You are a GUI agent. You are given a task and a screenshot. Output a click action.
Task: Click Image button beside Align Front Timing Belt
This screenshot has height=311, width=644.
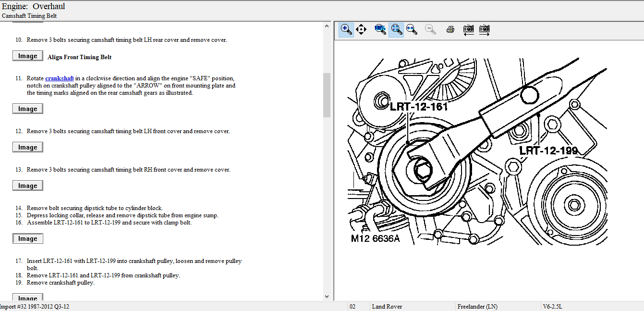tap(28, 56)
